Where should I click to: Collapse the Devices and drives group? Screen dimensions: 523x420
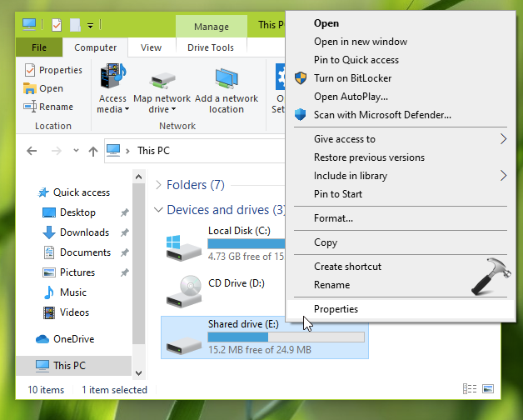158,210
